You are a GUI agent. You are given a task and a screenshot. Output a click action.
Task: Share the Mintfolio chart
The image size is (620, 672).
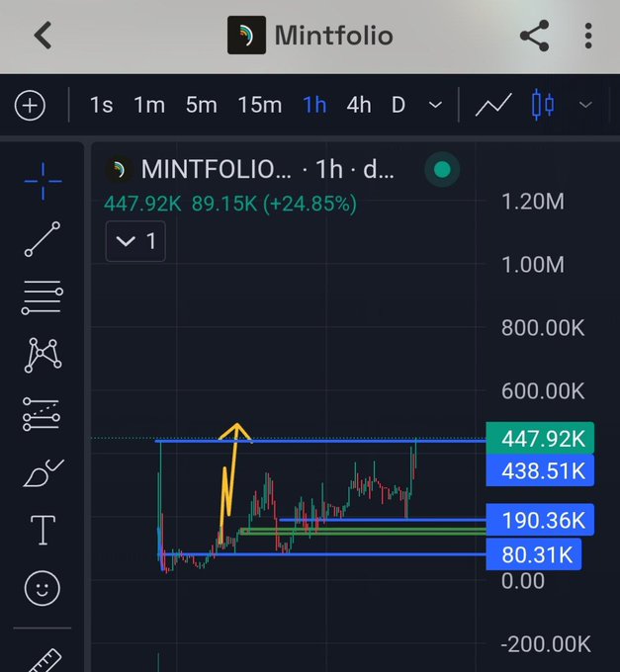[534, 36]
